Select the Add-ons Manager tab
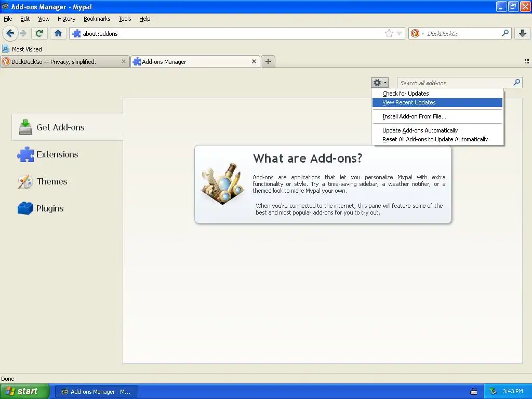Viewport: 532px width, 399px height. (195, 62)
